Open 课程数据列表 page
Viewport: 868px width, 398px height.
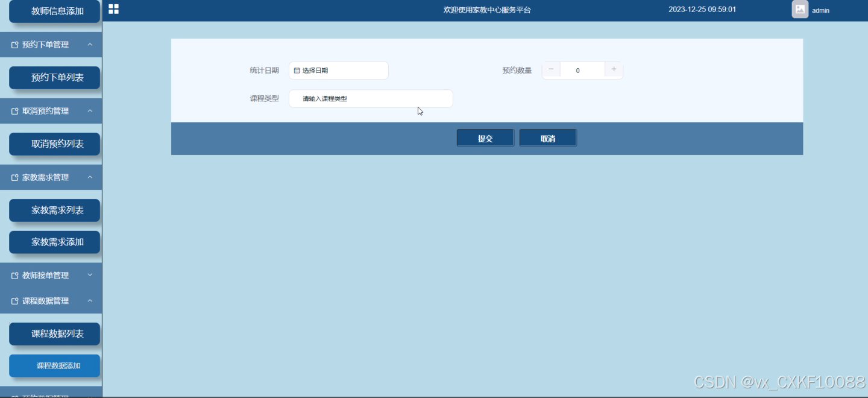pos(54,334)
